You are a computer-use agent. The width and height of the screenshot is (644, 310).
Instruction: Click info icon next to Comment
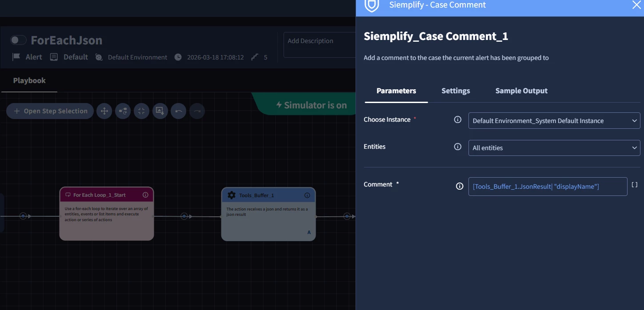[460, 186]
